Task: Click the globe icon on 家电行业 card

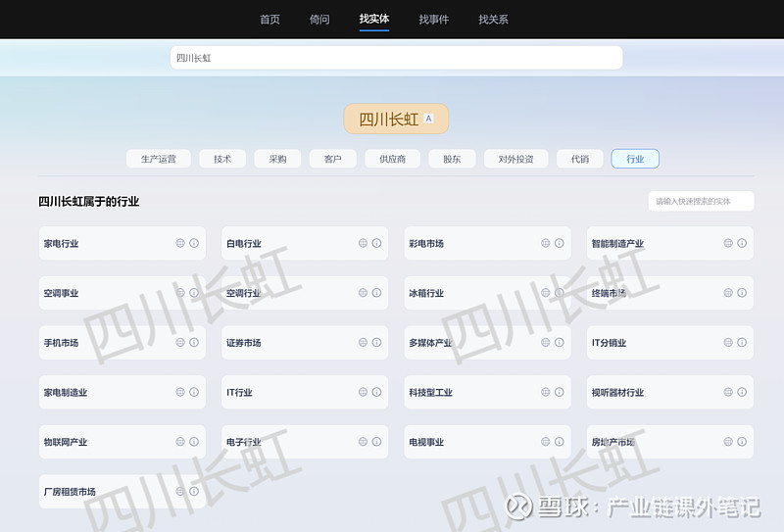Action: click(180, 243)
